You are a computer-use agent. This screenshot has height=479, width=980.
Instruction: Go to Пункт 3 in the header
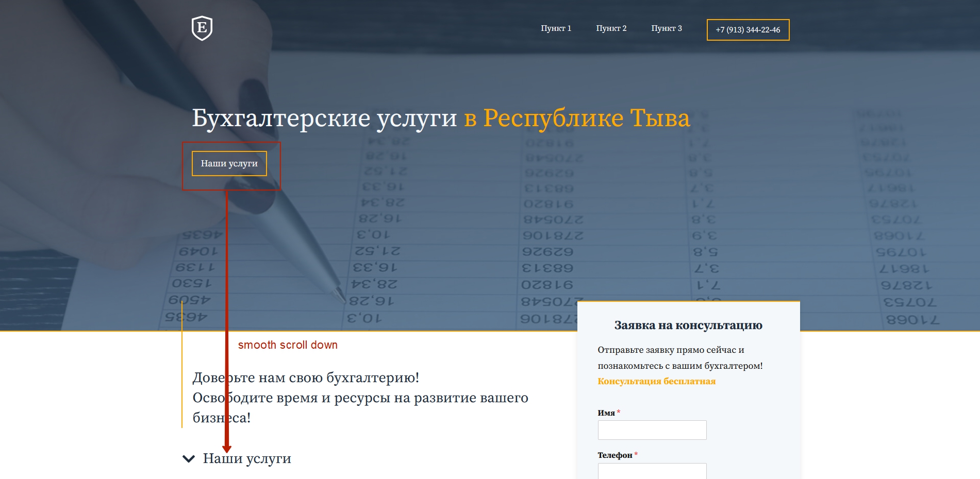(666, 28)
